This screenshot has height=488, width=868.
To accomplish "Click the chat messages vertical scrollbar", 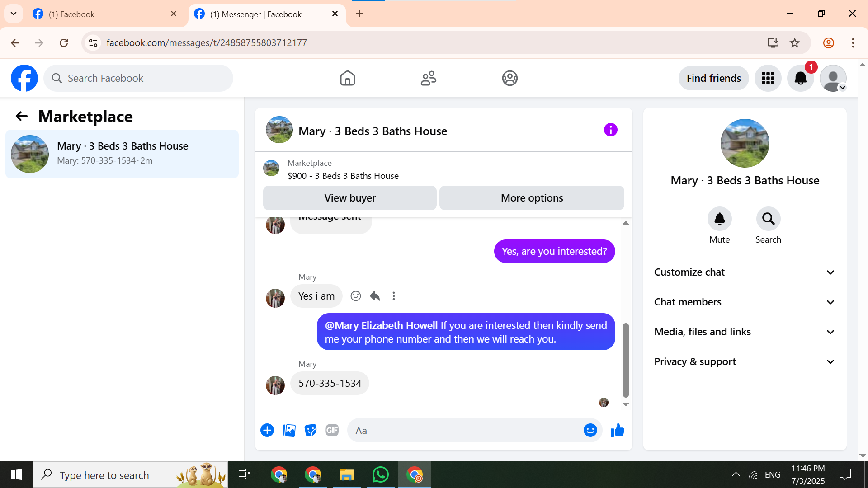I will click(x=626, y=360).
